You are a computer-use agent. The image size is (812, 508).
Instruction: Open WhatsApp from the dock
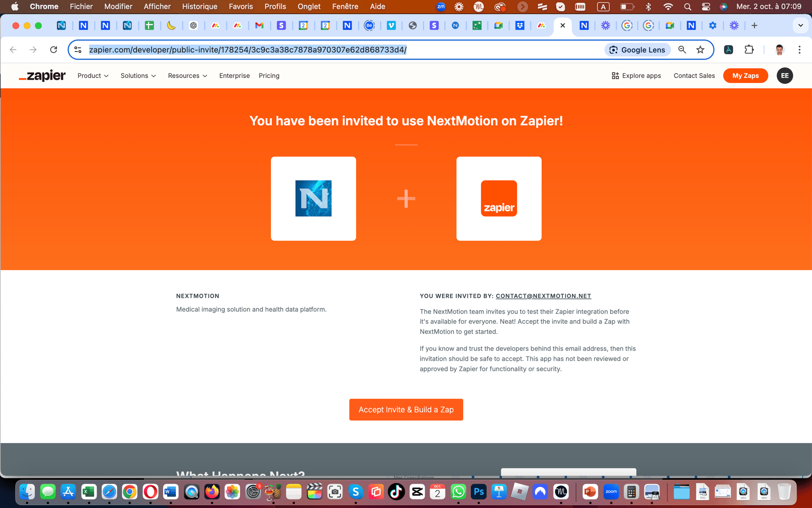[458, 492]
